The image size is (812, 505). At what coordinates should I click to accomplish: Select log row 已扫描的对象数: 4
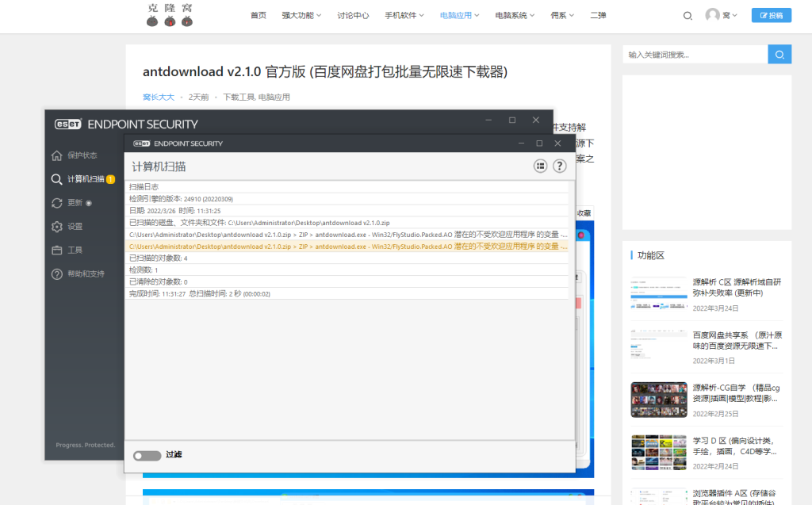coord(347,258)
